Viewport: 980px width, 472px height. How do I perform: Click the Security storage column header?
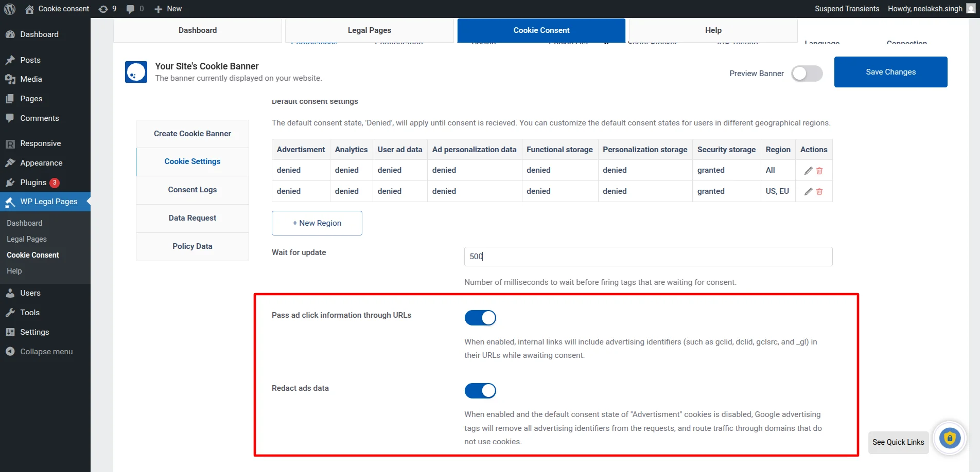(726, 150)
